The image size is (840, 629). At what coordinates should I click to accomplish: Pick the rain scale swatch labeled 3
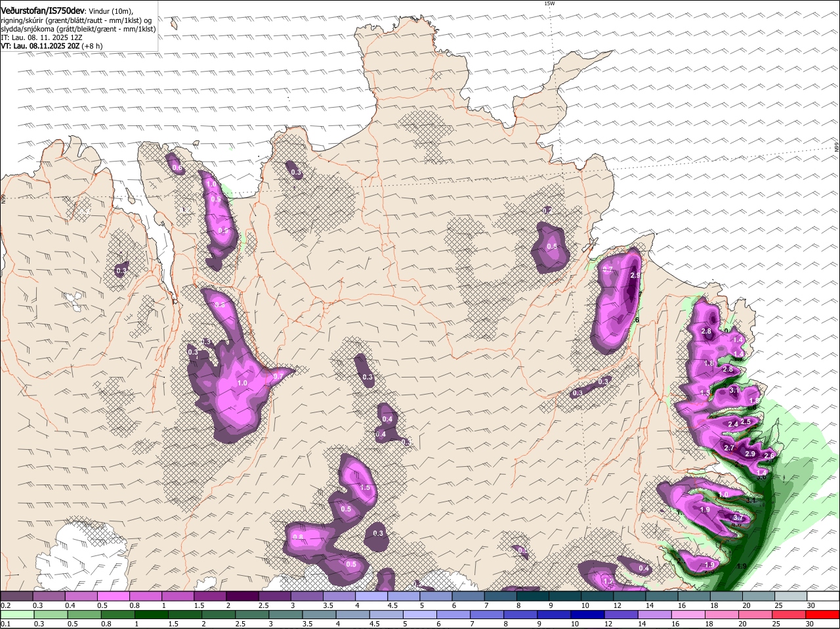tap(285, 615)
